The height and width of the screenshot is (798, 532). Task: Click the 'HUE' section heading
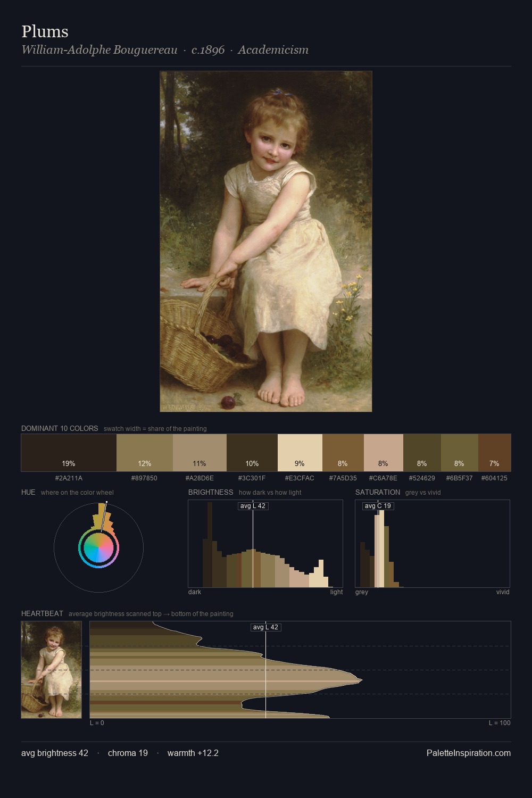[28, 492]
